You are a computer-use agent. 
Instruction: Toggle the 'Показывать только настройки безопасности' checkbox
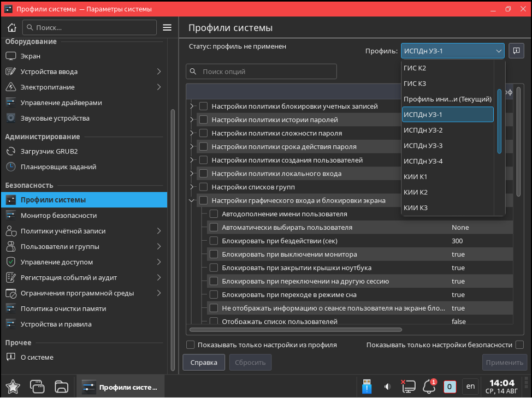tap(519, 344)
